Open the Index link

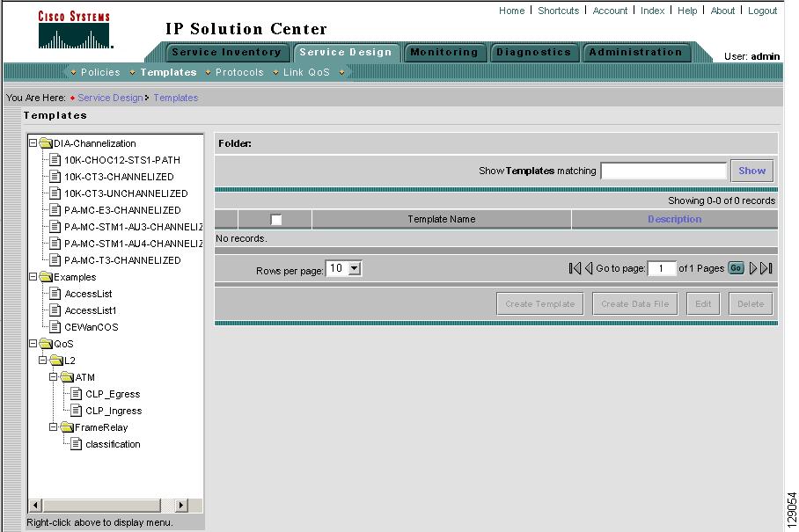653,11
